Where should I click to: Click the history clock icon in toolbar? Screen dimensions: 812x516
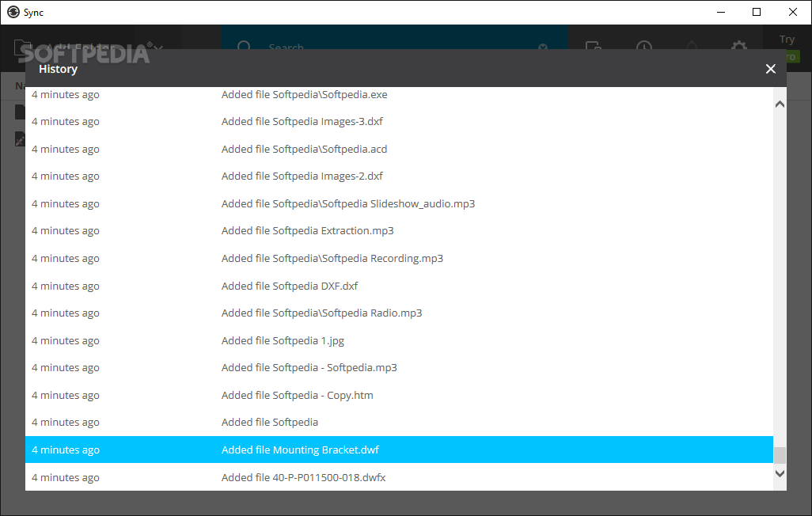coord(644,47)
